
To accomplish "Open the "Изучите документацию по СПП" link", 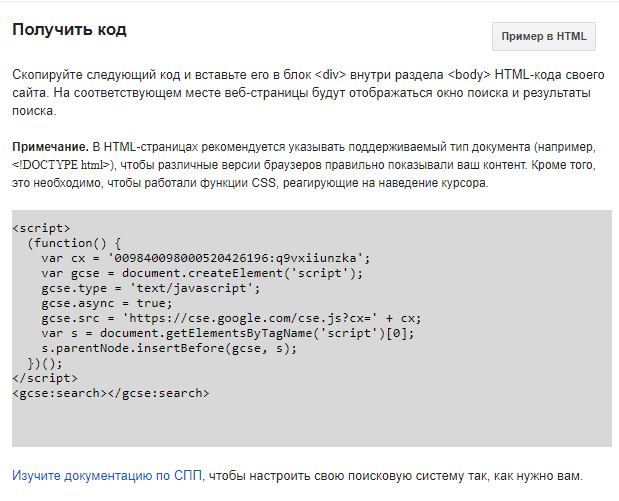I will pyautogui.click(x=107, y=476).
